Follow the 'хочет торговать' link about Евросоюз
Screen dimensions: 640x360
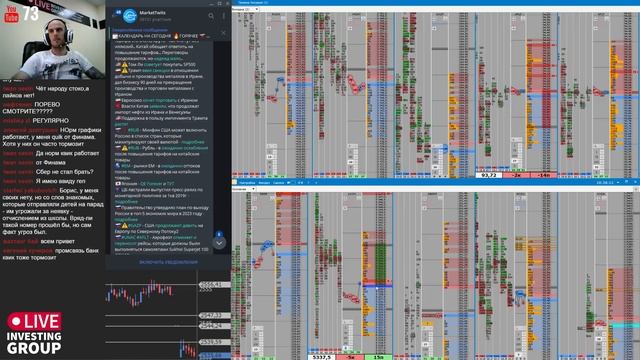tap(160, 100)
